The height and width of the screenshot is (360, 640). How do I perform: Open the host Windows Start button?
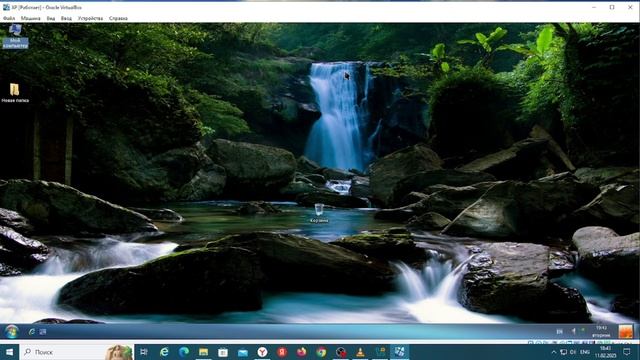(9, 352)
